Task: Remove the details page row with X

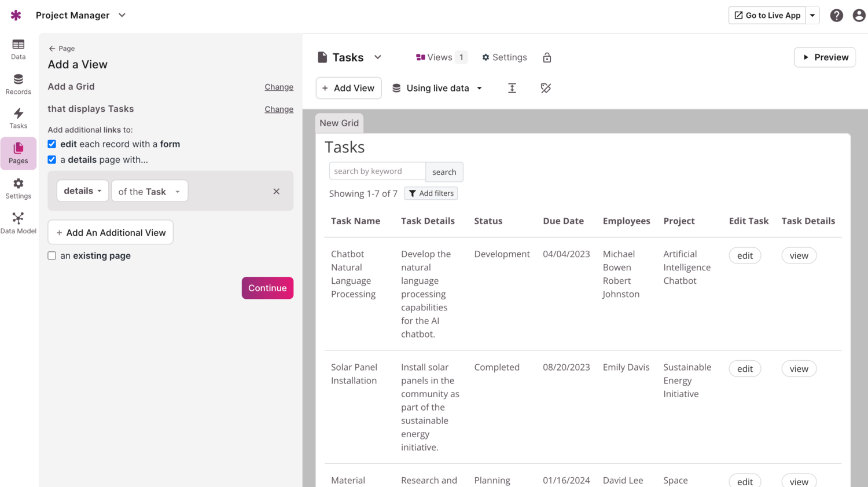Action: 276,191
